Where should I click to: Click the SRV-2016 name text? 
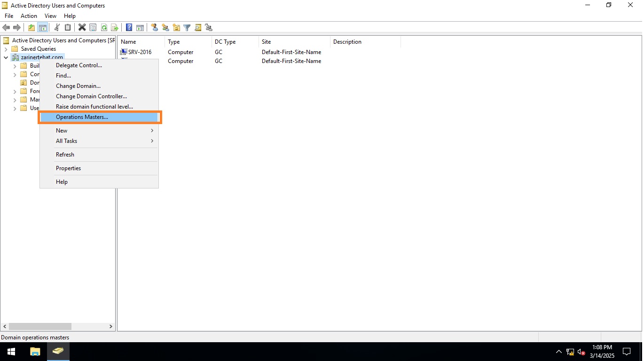coord(140,52)
